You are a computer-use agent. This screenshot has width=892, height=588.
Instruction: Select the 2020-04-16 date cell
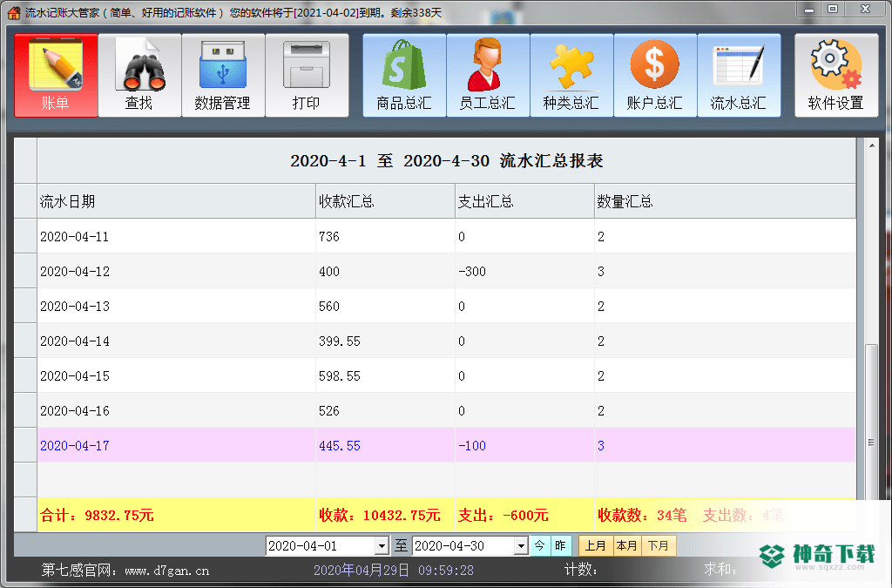pos(176,410)
